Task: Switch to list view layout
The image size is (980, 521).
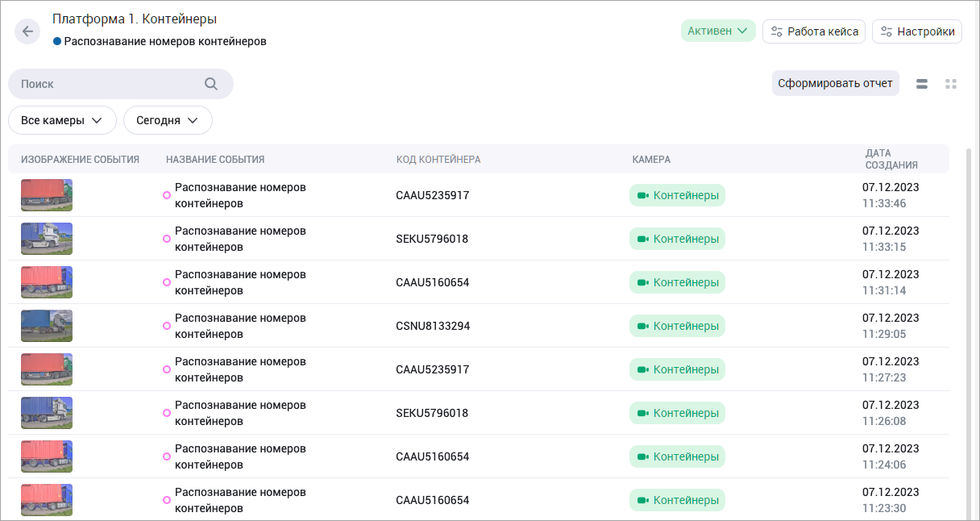Action: [x=922, y=84]
